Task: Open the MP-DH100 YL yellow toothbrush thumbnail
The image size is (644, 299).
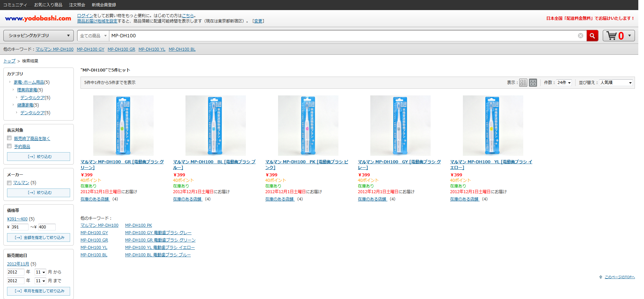Action: point(493,126)
